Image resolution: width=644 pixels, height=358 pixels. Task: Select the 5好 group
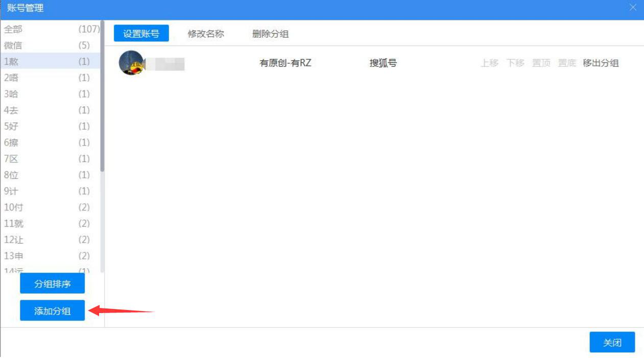(x=31, y=126)
